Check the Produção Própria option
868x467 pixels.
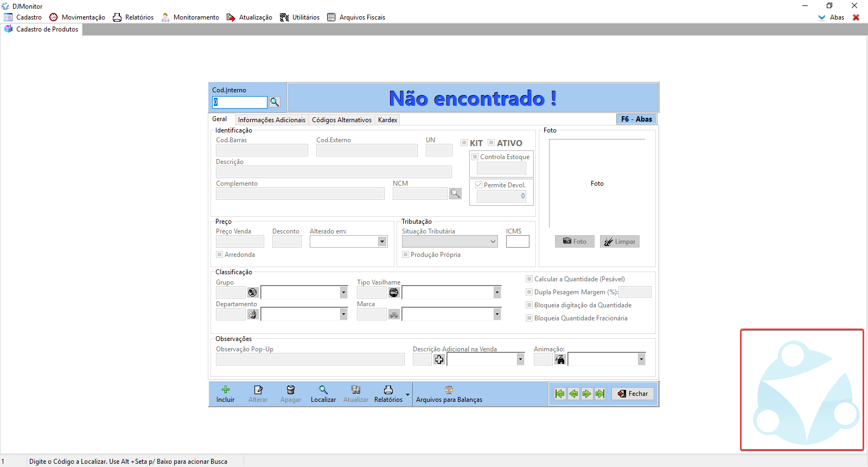click(x=406, y=255)
